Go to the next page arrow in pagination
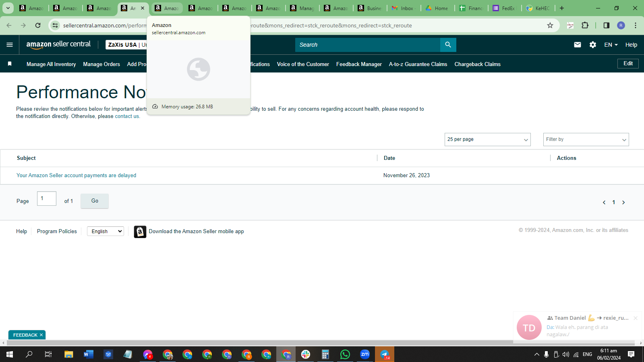 click(x=623, y=203)
